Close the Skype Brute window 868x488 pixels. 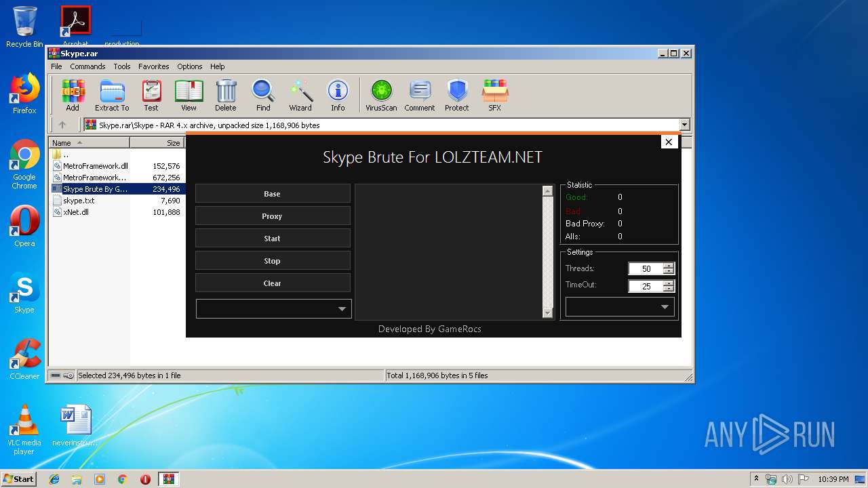[669, 142]
